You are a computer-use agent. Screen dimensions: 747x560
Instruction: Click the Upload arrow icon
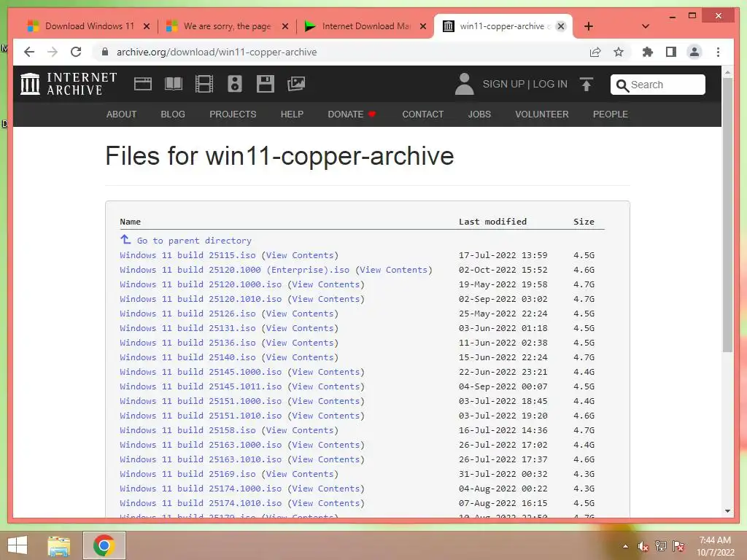(x=587, y=85)
